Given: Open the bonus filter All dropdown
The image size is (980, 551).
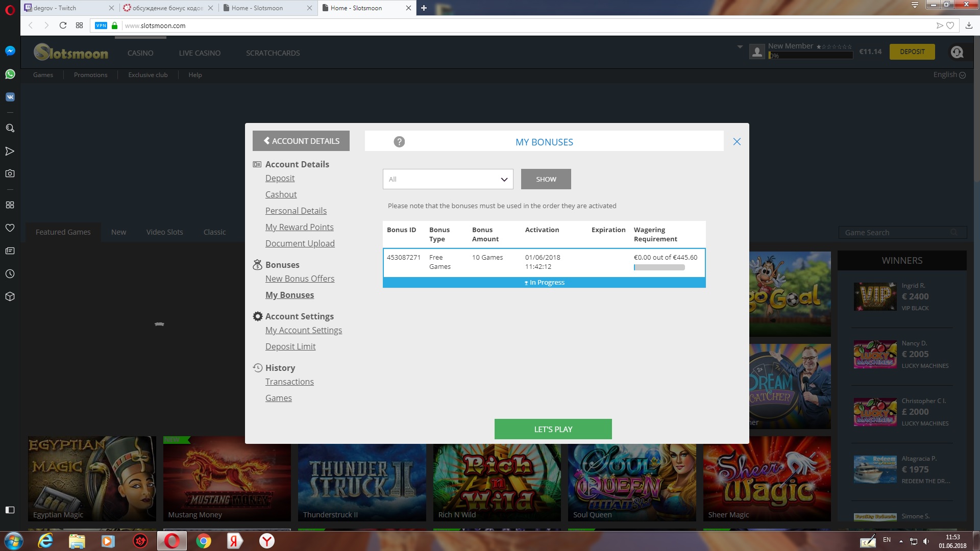Looking at the screenshot, I should (x=448, y=179).
